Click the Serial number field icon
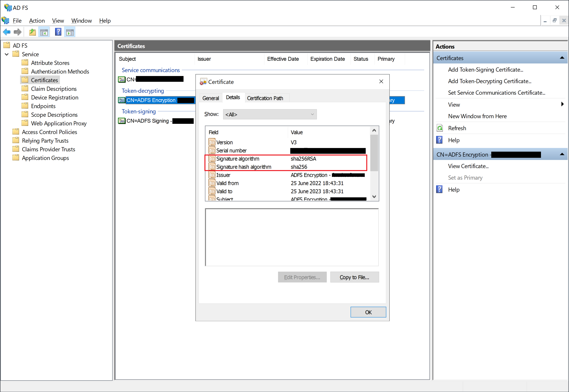Viewport: 569px width, 392px height. (x=212, y=150)
